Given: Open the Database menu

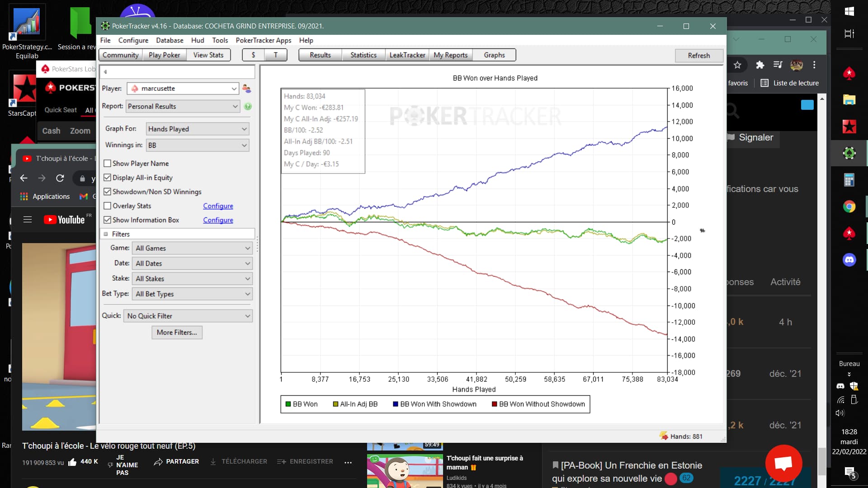Looking at the screenshot, I should click(x=170, y=40).
